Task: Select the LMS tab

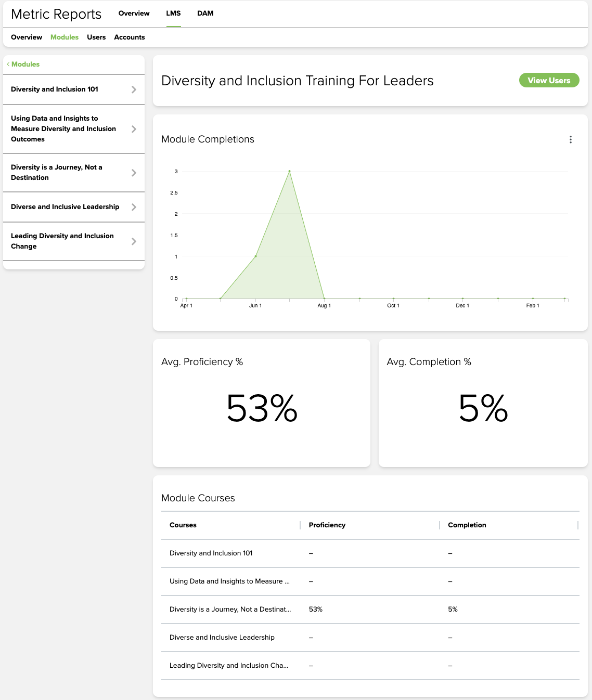Action: (x=173, y=14)
